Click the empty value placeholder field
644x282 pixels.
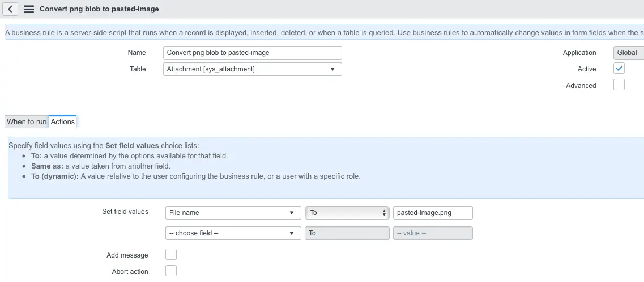point(433,233)
